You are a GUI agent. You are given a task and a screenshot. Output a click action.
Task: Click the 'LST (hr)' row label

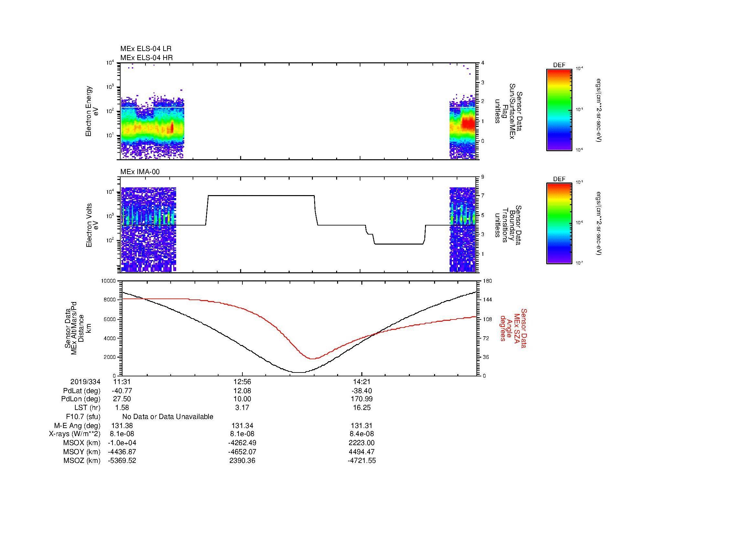pyautogui.click(x=87, y=408)
